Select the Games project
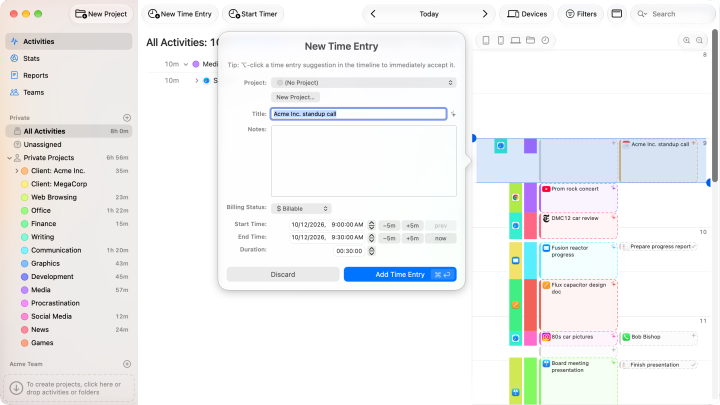The image size is (720, 405). click(x=69, y=343)
